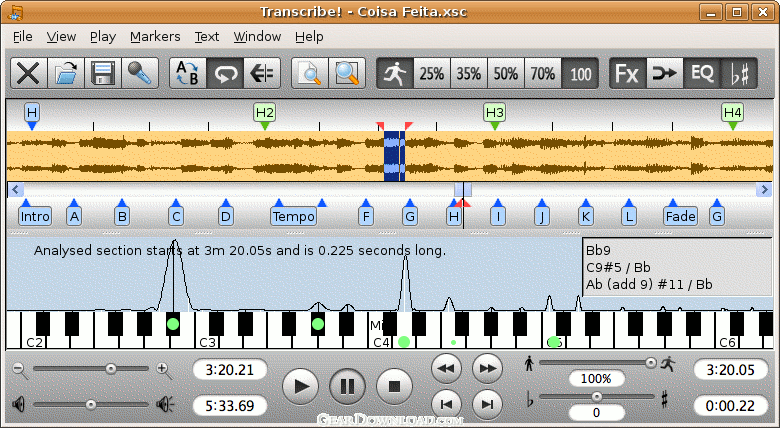Click the zoom out magnifier icon
Screen dimensions: 780x428
coord(19,370)
